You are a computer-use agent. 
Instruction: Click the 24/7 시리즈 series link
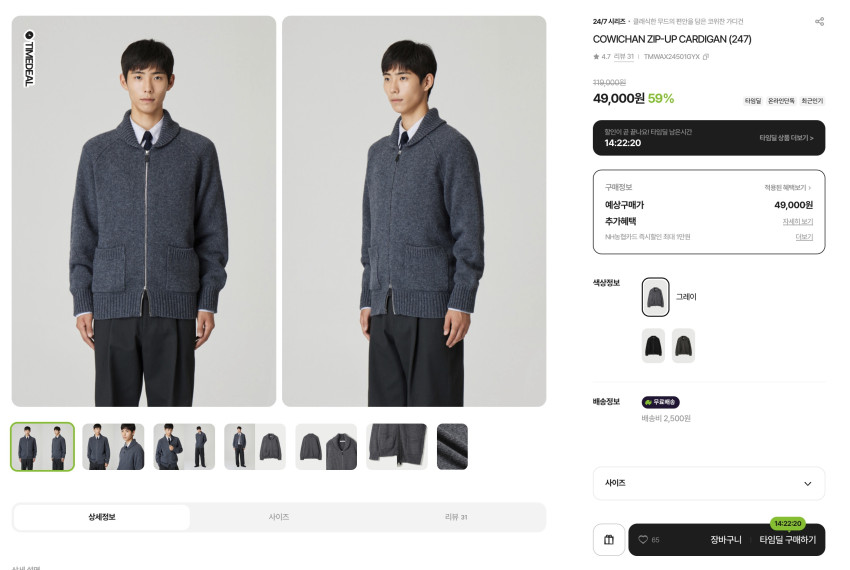coord(609,21)
